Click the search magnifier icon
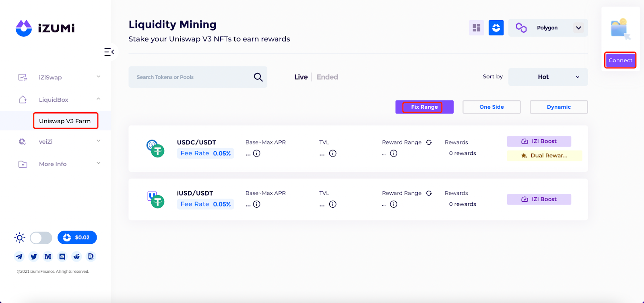 [x=258, y=77]
